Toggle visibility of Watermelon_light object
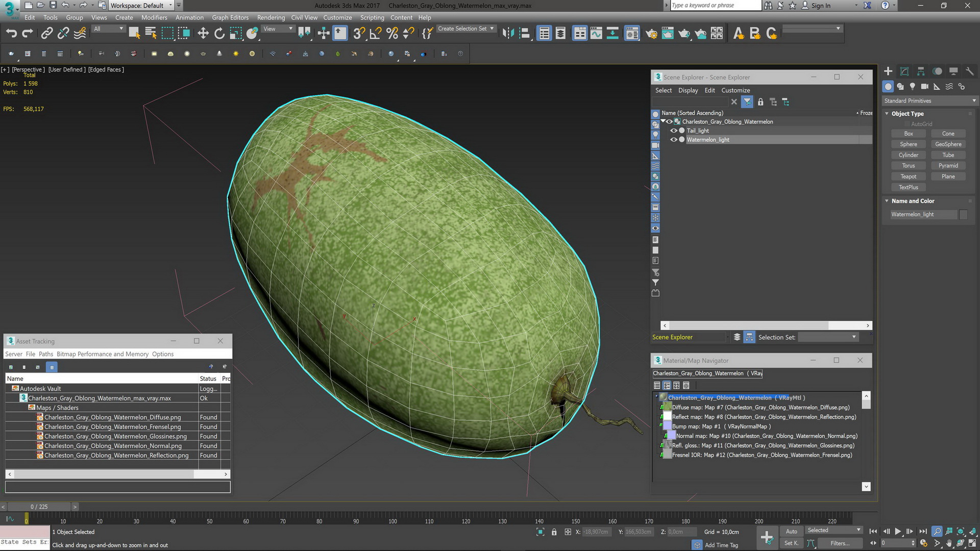This screenshot has height=551, width=980. 674,140
